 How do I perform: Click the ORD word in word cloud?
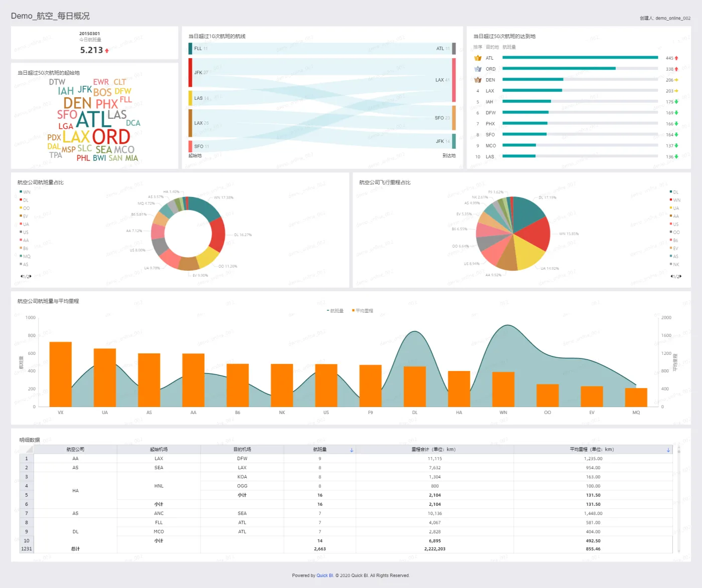(111, 137)
